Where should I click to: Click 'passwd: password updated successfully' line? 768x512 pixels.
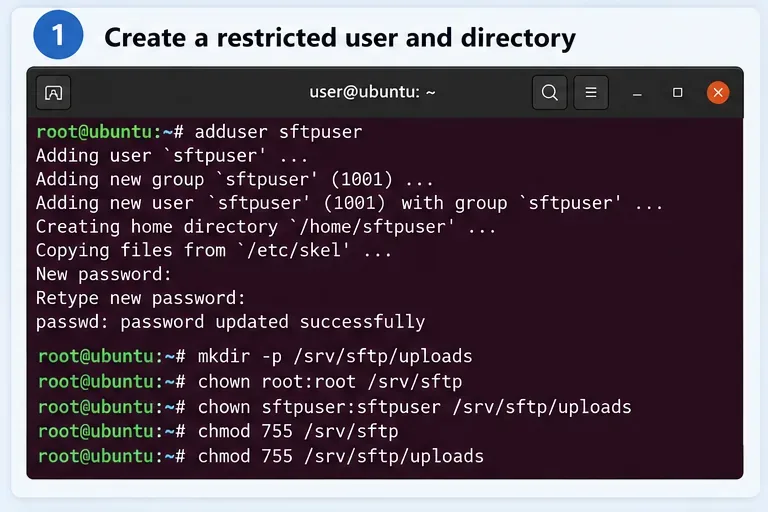click(x=231, y=322)
